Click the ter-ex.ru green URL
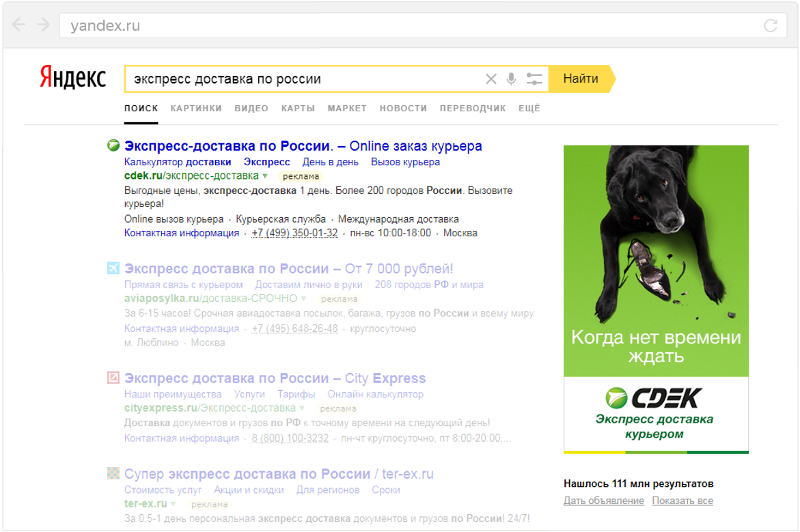Screen dimensions: 800x532 (x=146, y=504)
